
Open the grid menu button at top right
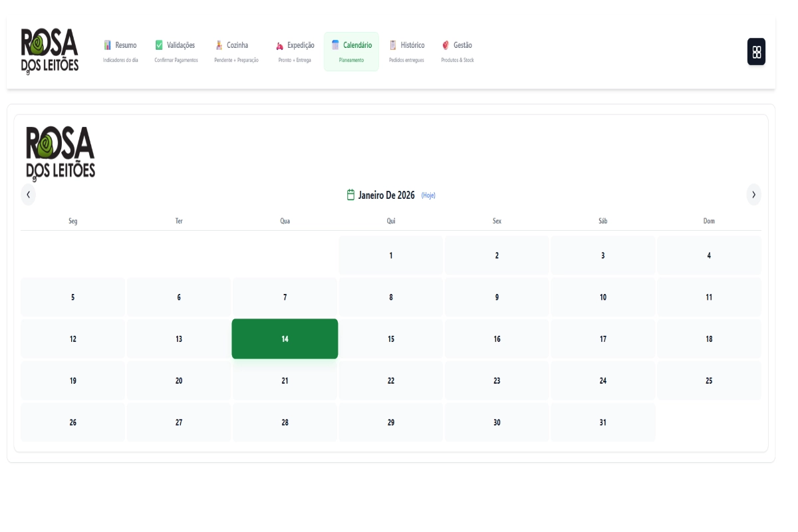(x=756, y=52)
